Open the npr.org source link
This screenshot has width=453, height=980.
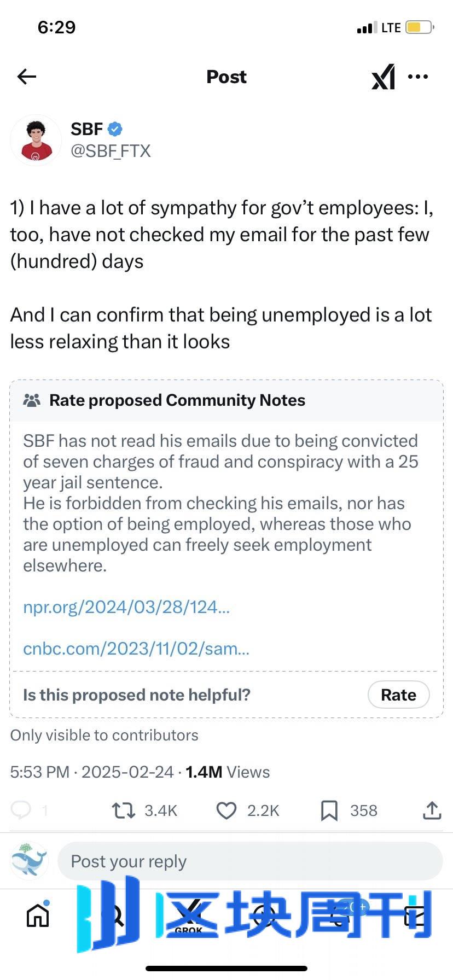[126, 607]
